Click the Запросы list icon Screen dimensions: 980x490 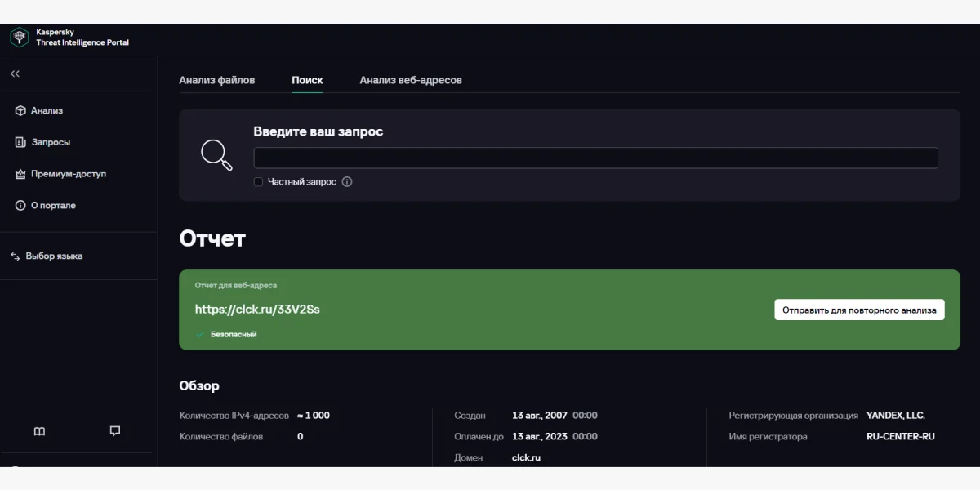20,142
